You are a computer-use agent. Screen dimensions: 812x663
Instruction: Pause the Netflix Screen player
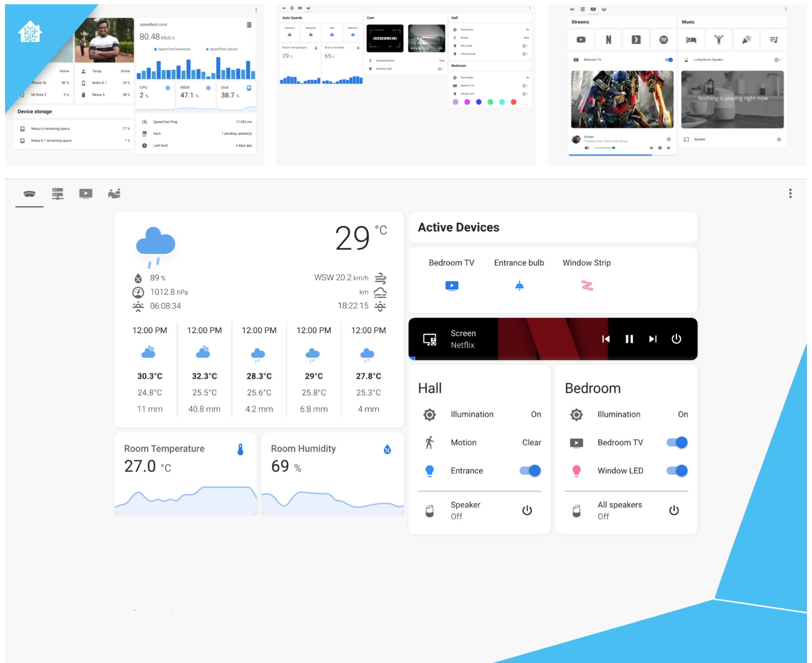pos(629,339)
